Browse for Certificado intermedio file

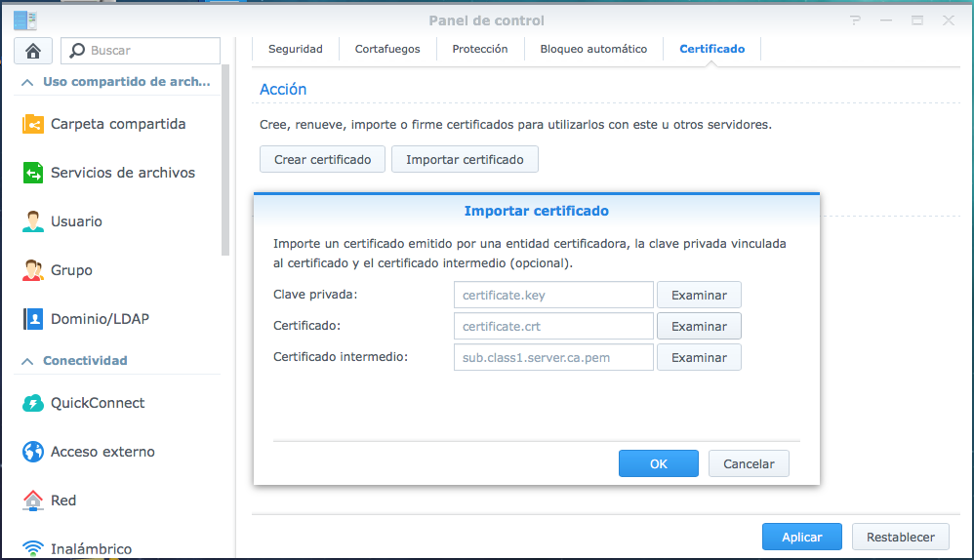pyautogui.click(x=699, y=357)
